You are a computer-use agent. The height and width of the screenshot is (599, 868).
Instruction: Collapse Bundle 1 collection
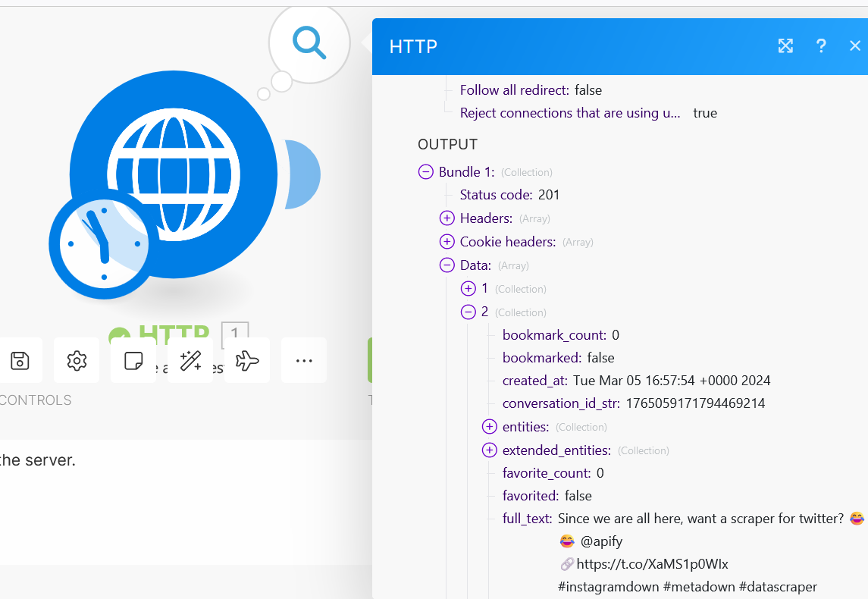point(426,172)
